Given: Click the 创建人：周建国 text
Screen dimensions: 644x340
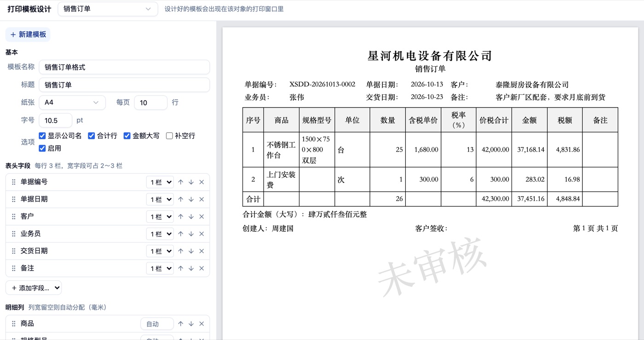Looking at the screenshot, I should 268,228.
